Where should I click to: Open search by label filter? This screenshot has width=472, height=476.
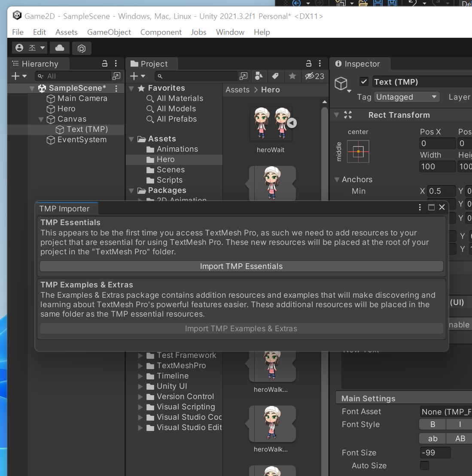coord(276,76)
